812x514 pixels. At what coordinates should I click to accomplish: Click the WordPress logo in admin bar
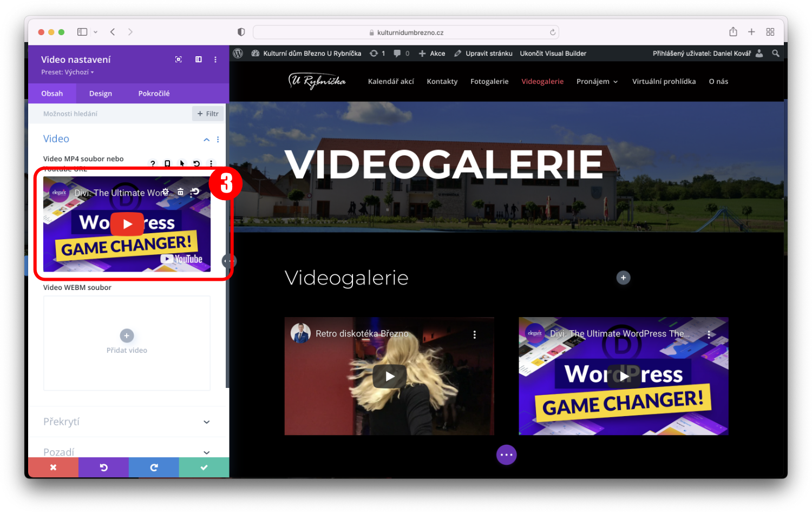coord(238,54)
